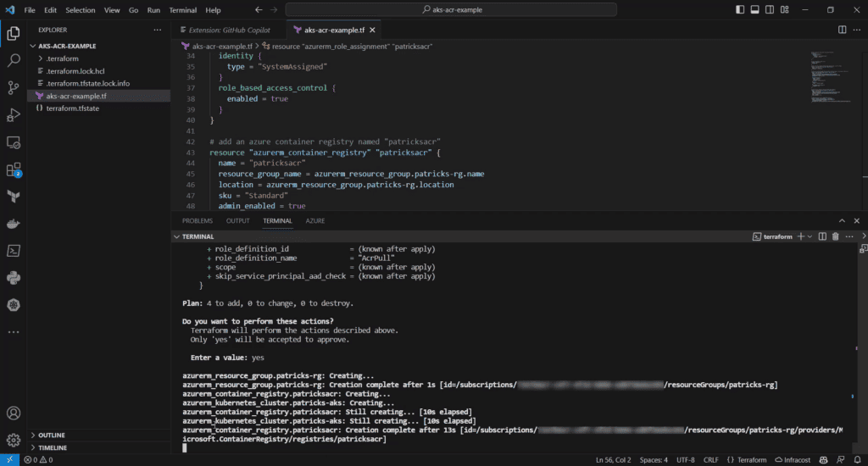The image size is (868, 466).
Task: Split the editor to the right
Action: pyautogui.click(x=842, y=30)
